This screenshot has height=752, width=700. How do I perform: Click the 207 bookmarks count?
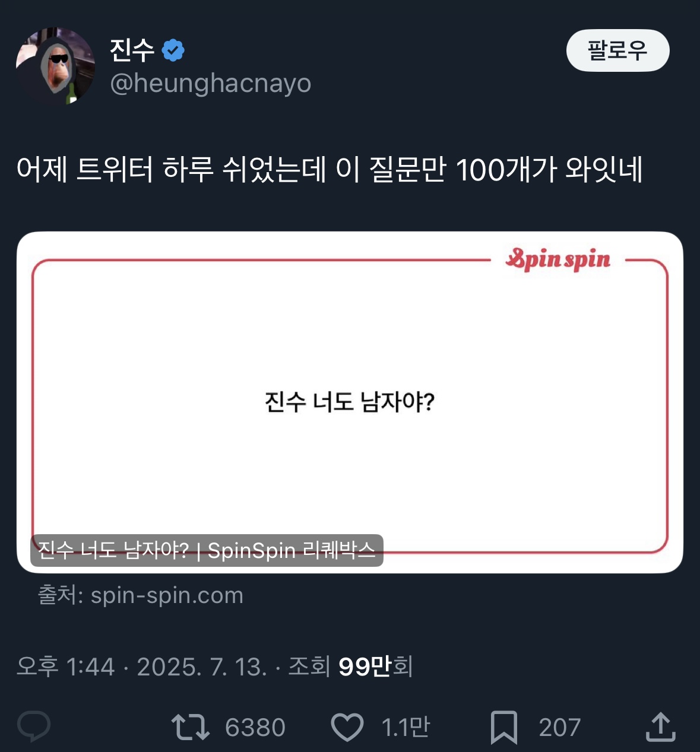pos(559,728)
